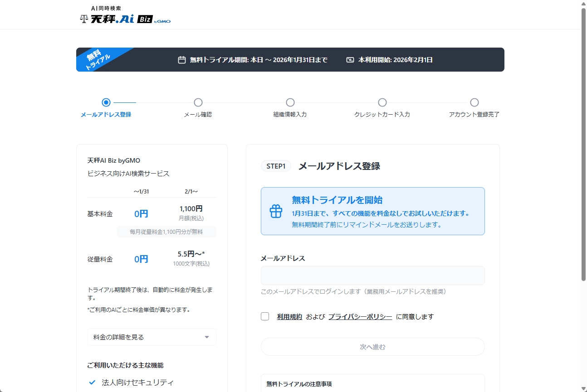
Task: Click the ご利用いただける主な機能 heading
Action: point(125,365)
